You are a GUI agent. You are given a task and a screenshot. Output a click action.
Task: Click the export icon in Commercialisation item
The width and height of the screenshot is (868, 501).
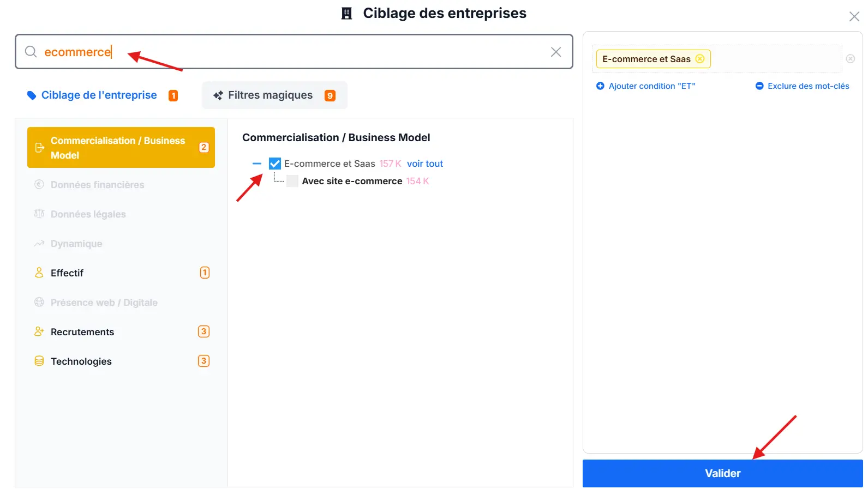40,148
